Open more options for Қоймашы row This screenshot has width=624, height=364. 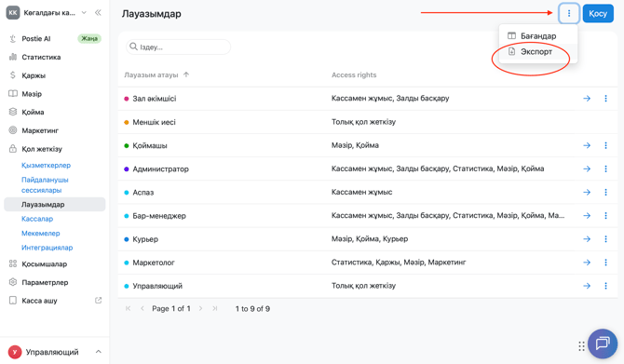tap(605, 145)
